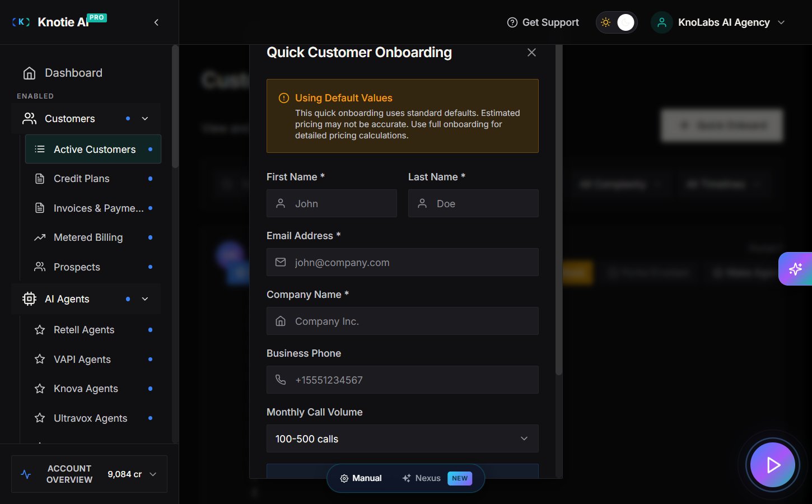Click the Get Support question mark icon

click(512, 22)
